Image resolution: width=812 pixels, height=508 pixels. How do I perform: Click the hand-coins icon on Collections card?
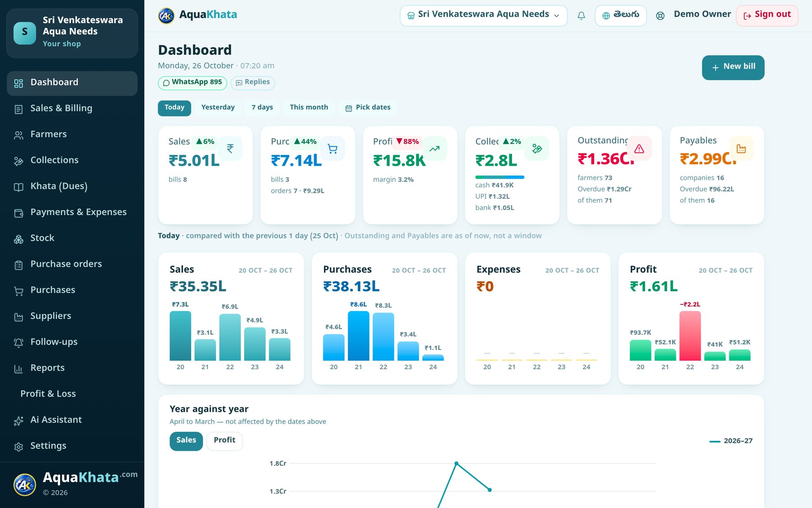537,149
